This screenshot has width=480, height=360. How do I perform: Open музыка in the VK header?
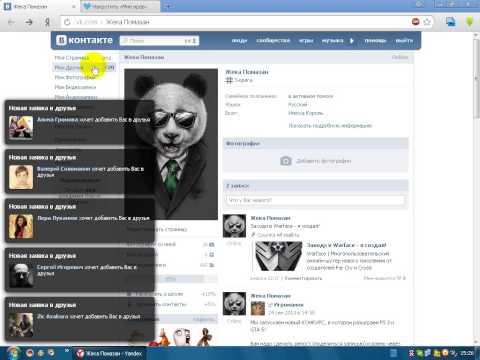[332, 41]
